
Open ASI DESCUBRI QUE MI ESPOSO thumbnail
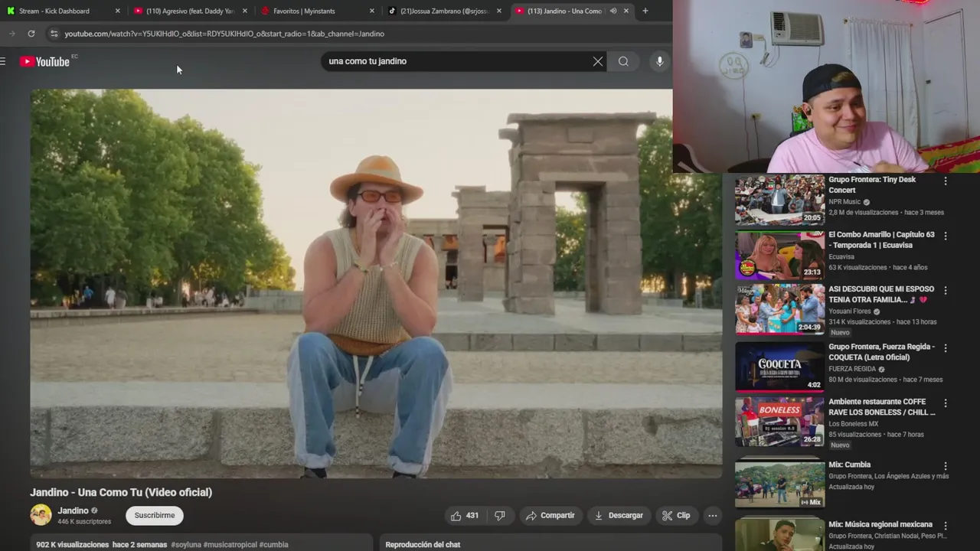(x=779, y=310)
